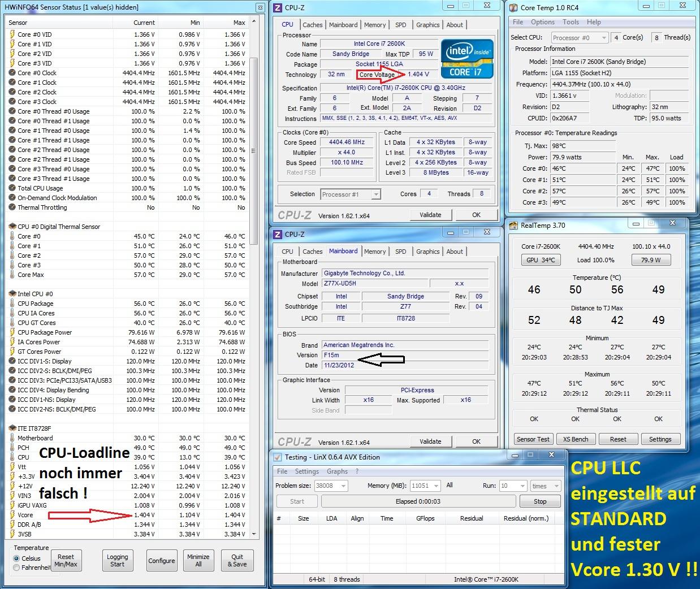Click the Total CPU Usage row icon

point(12,188)
